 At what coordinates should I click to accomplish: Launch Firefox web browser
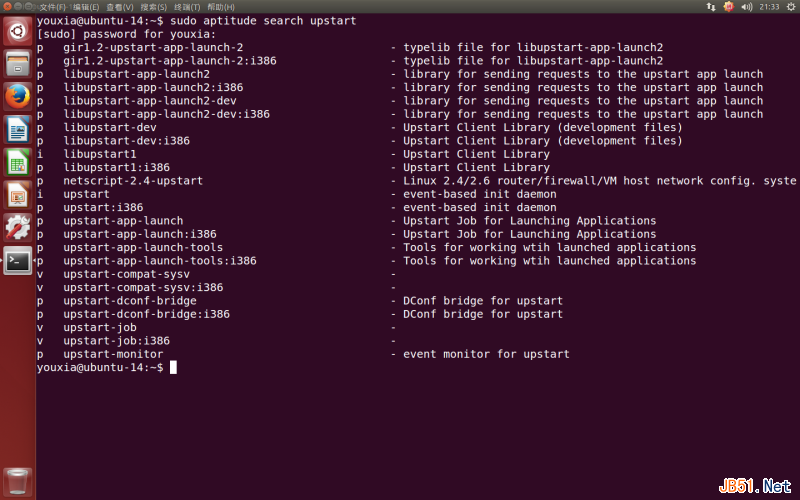click(x=17, y=97)
